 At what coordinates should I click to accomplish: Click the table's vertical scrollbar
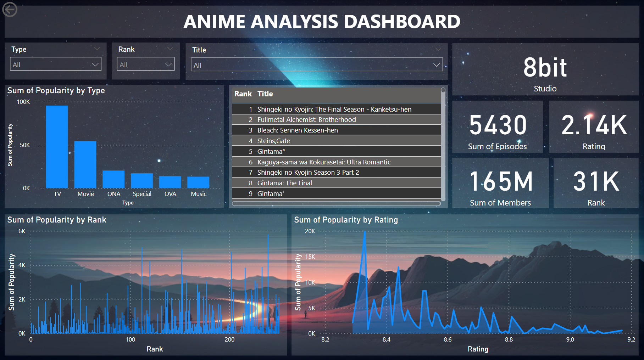(x=443, y=145)
